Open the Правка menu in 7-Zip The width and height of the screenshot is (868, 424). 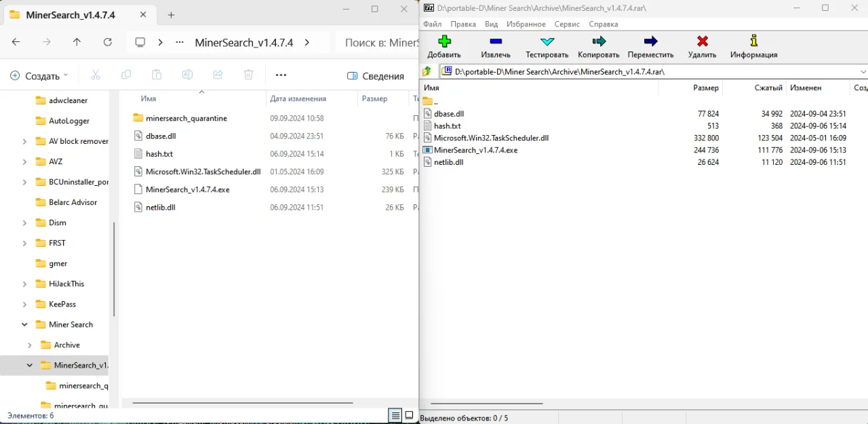tap(463, 24)
